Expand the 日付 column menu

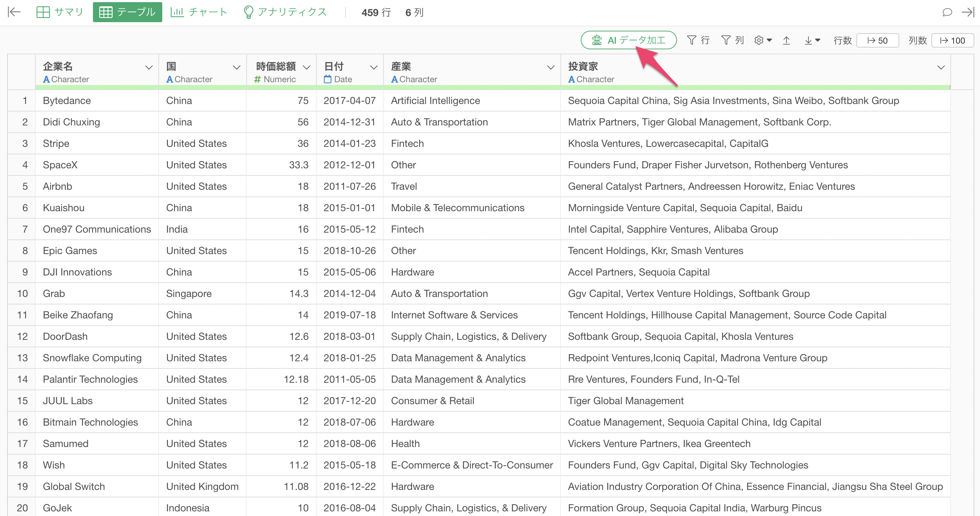click(373, 68)
